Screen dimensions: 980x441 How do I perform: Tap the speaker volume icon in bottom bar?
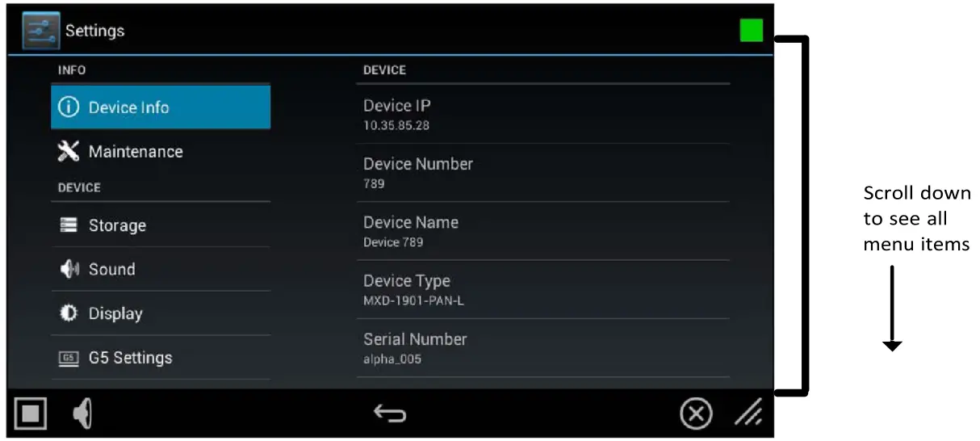(82, 414)
